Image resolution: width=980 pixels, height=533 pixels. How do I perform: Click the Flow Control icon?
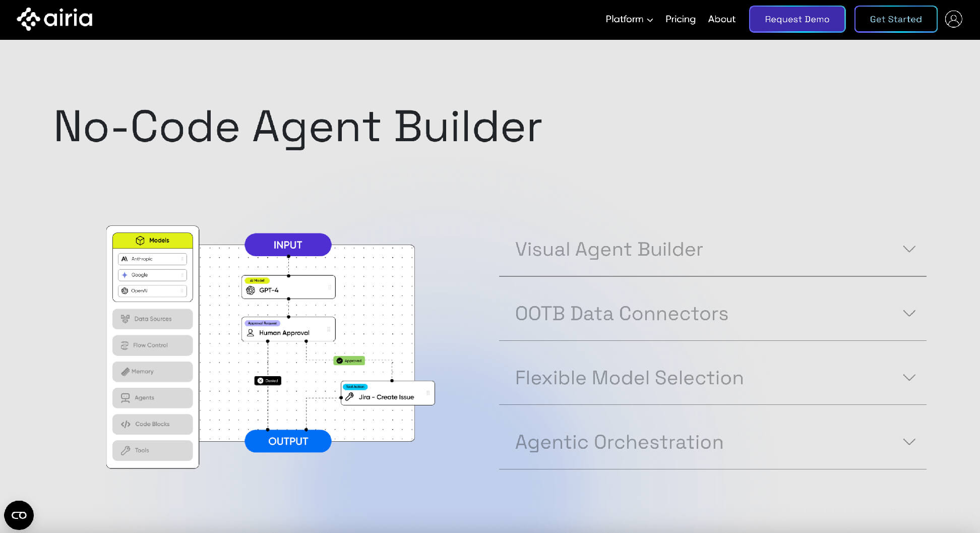[125, 345]
